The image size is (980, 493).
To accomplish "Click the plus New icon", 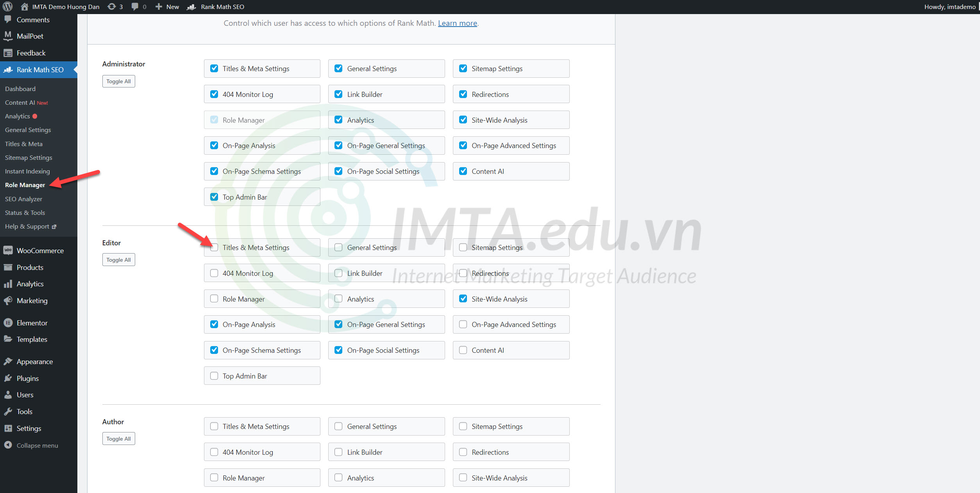I will click(x=159, y=7).
